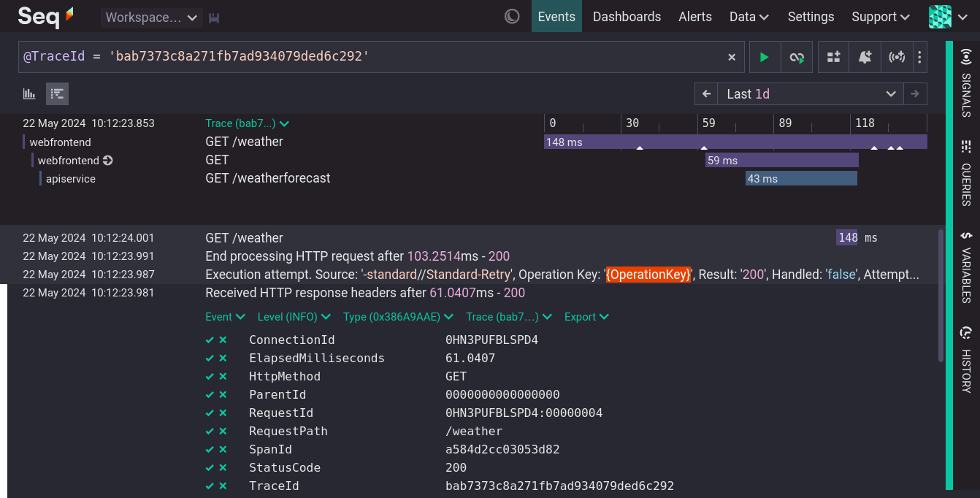Open the Seq logo home link
Screen dimensions: 980x498
tap(45, 16)
